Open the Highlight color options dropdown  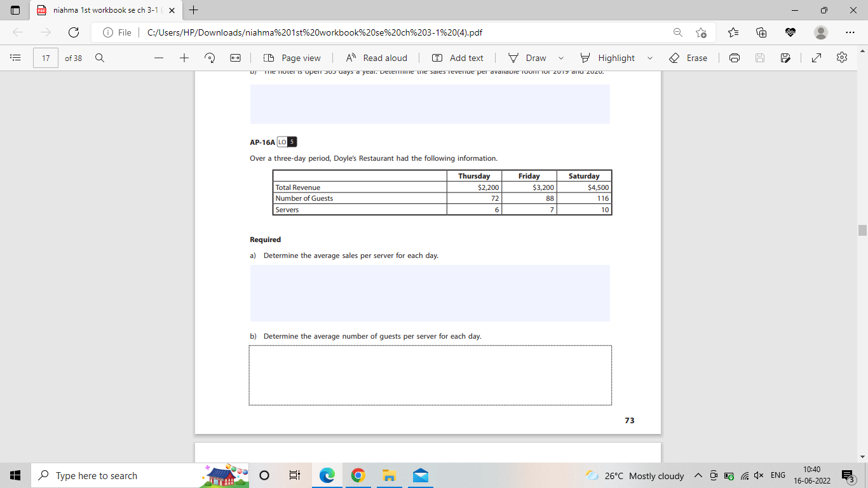pyautogui.click(x=649, y=58)
